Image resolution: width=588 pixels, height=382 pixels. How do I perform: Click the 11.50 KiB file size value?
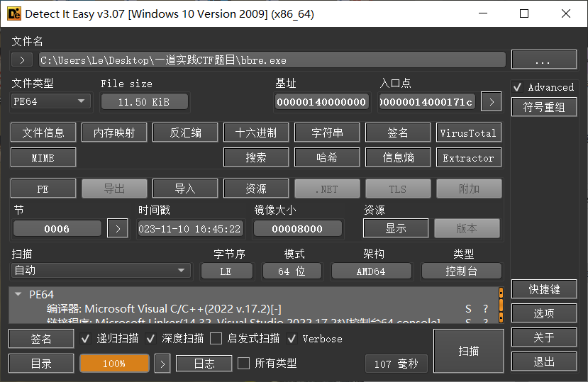(145, 101)
